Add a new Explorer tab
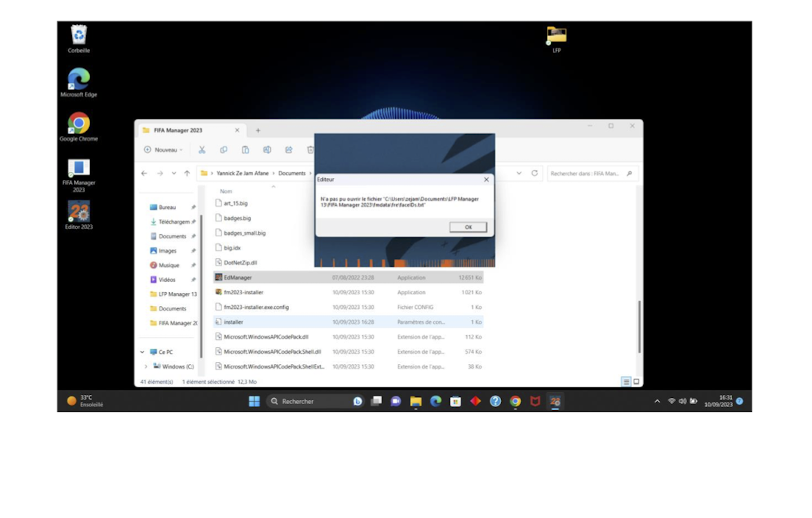The height and width of the screenshot is (518, 812). coord(258,131)
